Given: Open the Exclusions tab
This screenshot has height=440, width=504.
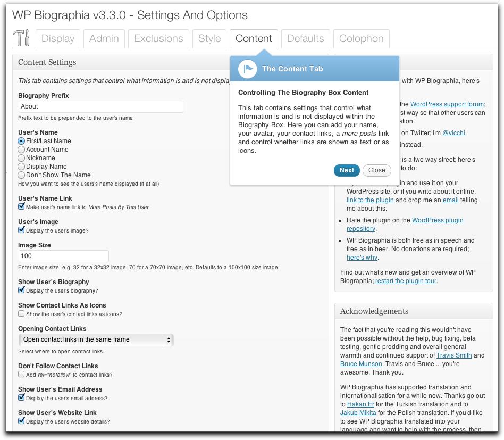Looking at the screenshot, I should 158,39.
